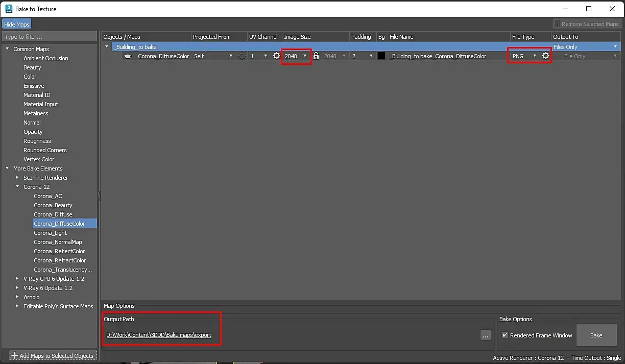The height and width of the screenshot is (364, 625).
Task: Select Corona_Translucency element
Action: 63,270
